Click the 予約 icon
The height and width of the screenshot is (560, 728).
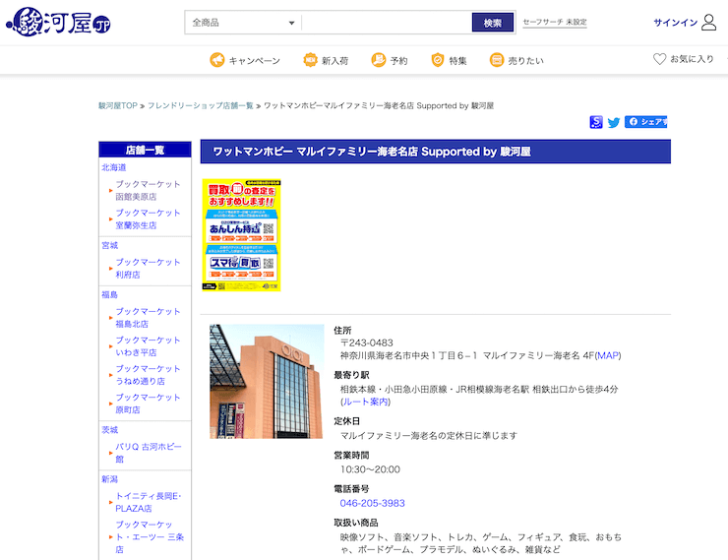point(379,60)
